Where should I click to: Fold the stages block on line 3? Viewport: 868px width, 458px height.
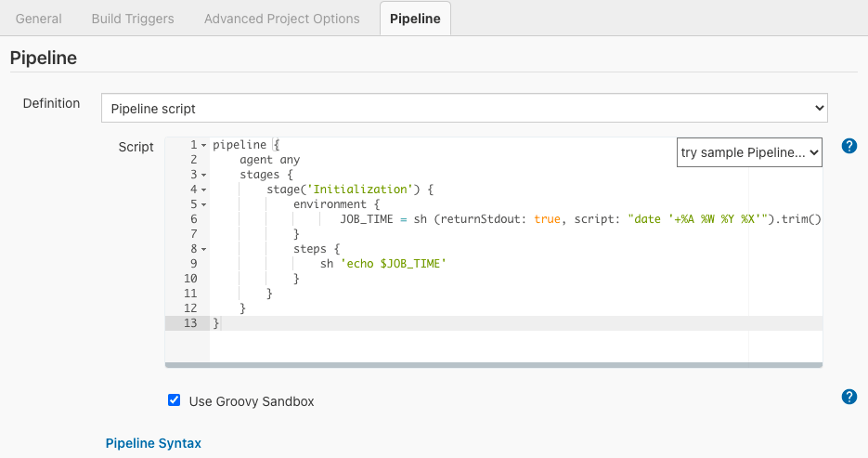(x=203, y=175)
